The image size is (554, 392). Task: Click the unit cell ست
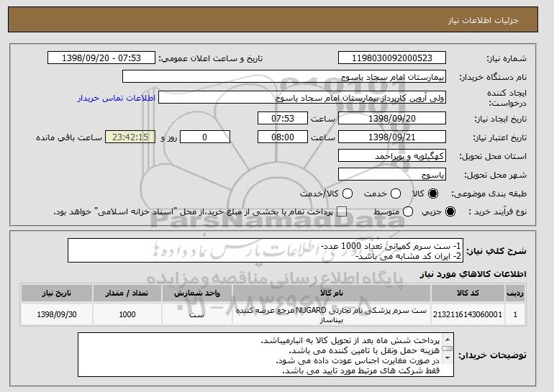click(x=197, y=314)
